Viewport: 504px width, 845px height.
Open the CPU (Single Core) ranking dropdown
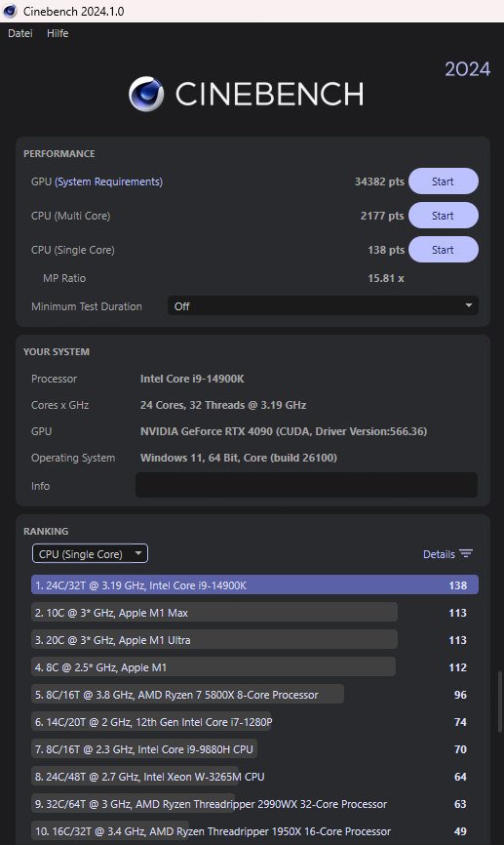tap(90, 553)
